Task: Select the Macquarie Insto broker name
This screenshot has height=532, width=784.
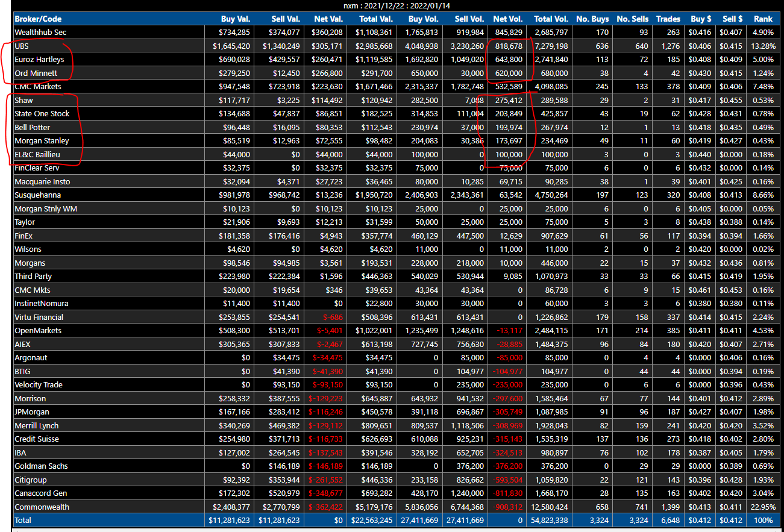Action: tap(42, 181)
